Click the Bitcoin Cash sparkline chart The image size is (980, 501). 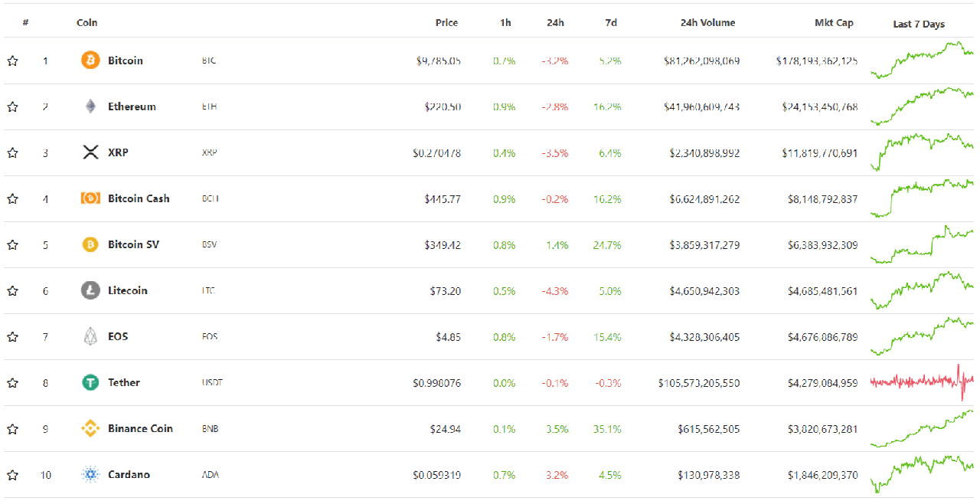(x=922, y=198)
